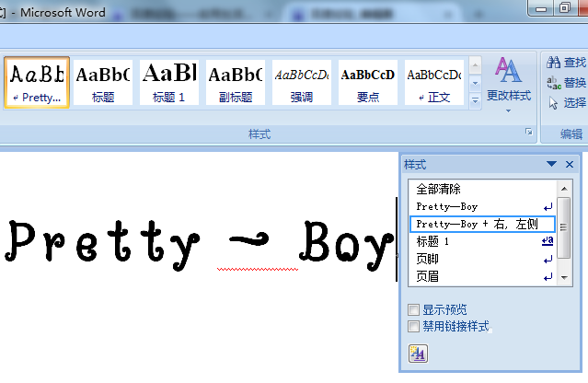
Task: Apply the 强调 gallery style
Action: tap(301, 82)
